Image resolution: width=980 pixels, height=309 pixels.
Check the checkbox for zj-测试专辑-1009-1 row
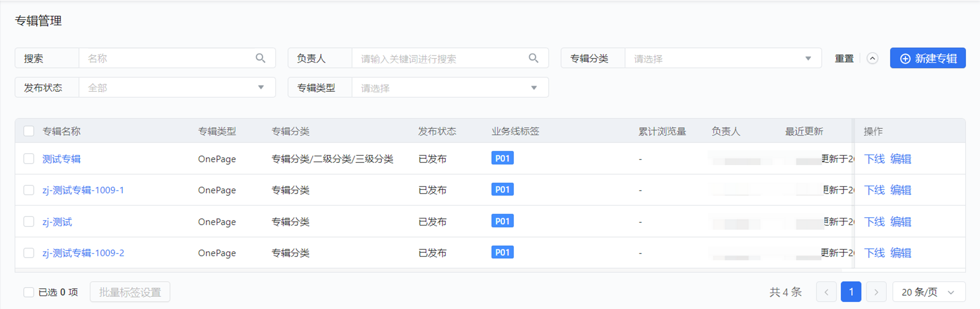(x=29, y=190)
